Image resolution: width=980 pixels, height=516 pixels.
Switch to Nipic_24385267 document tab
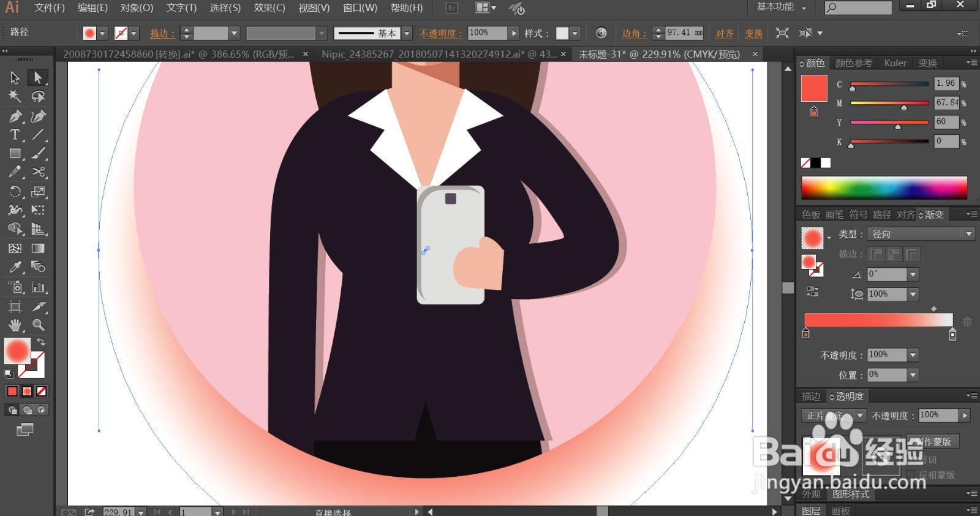439,54
